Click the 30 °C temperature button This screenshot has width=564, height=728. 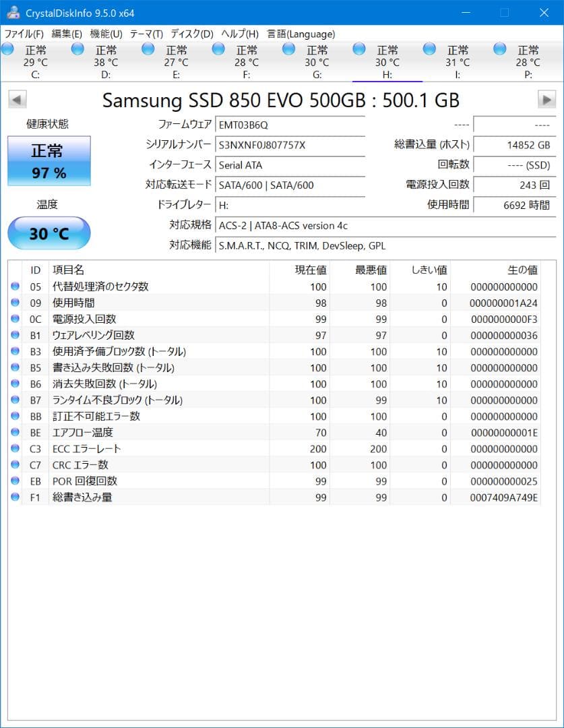[49, 233]
